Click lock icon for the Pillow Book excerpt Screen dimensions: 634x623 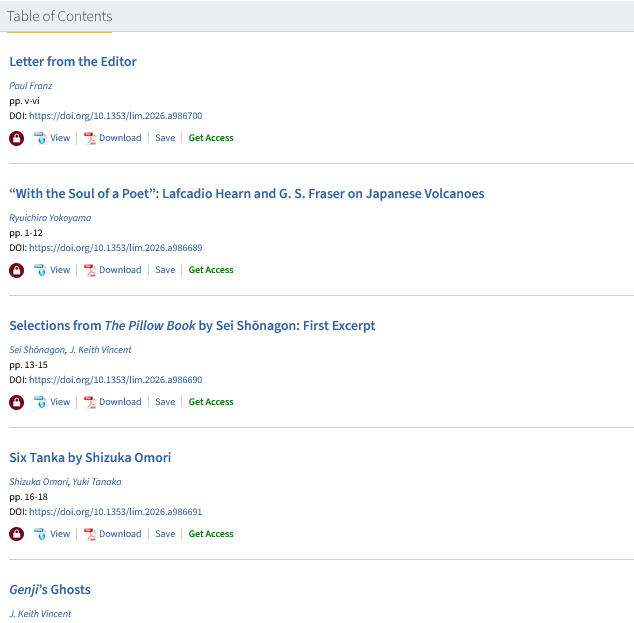coord(17,402)
